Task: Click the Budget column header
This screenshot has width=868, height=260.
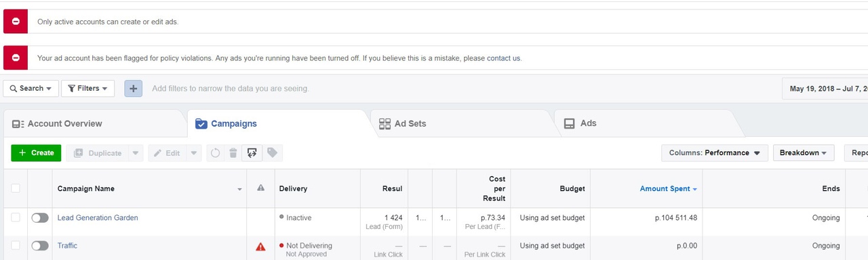Action: pos(572,189)
